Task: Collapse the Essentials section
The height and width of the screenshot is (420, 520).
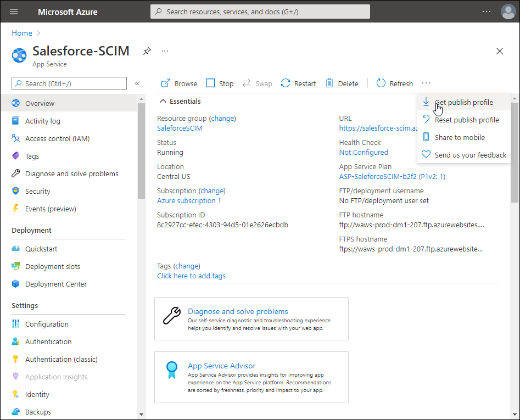Action: [163, 101]
